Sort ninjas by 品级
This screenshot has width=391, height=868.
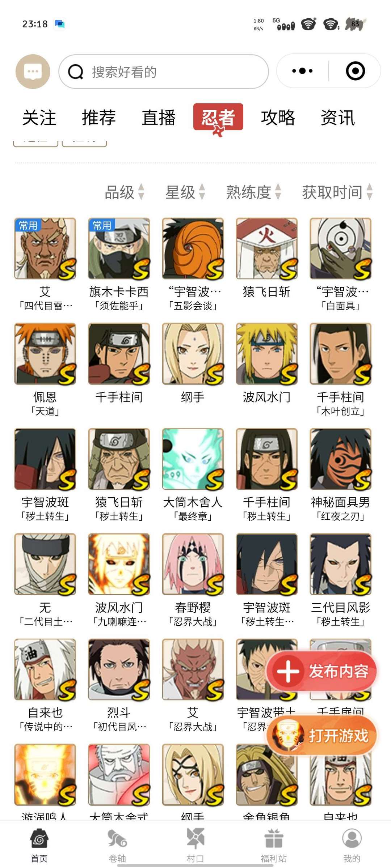click(125, 192)
